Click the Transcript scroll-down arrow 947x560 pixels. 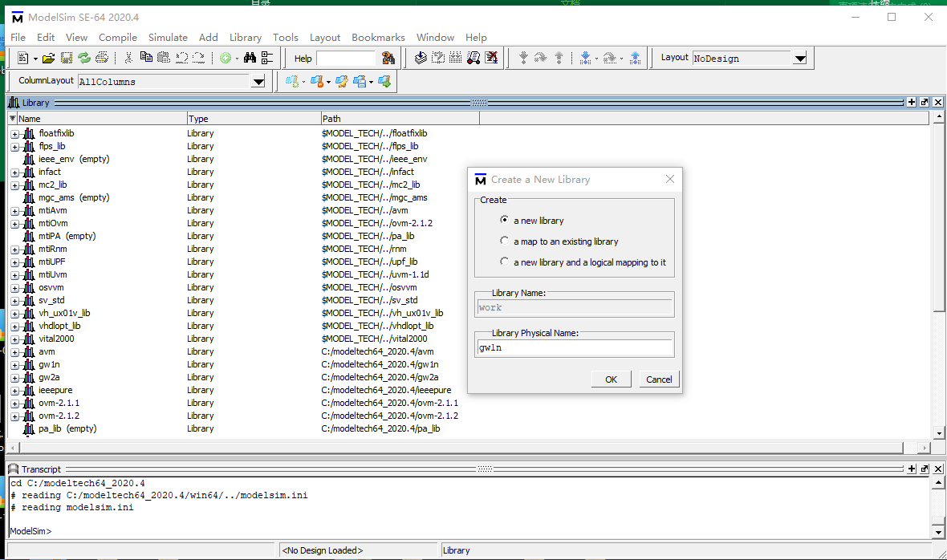[938, 532]
